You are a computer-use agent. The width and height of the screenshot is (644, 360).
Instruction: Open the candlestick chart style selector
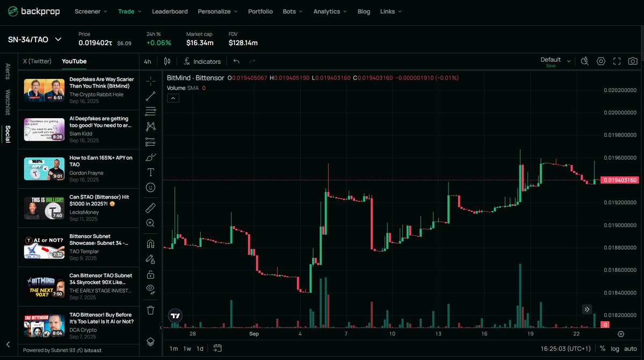click(x=167, y=61)
